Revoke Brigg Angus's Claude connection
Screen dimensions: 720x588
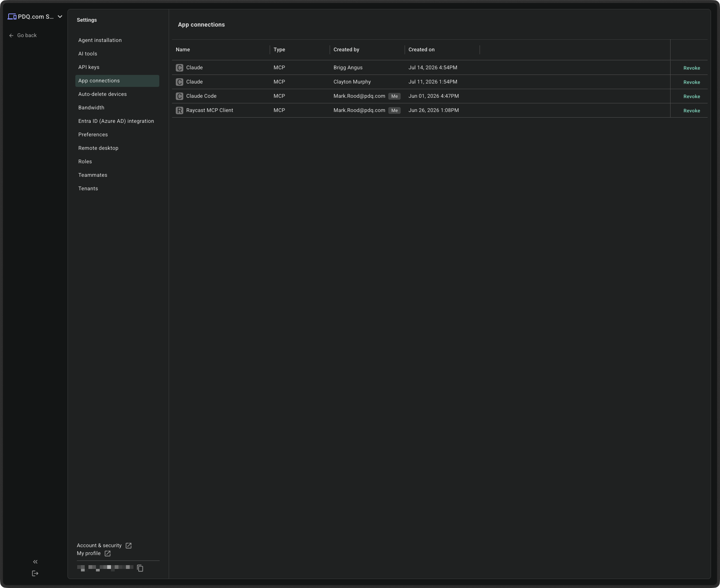tap(692, 68)
